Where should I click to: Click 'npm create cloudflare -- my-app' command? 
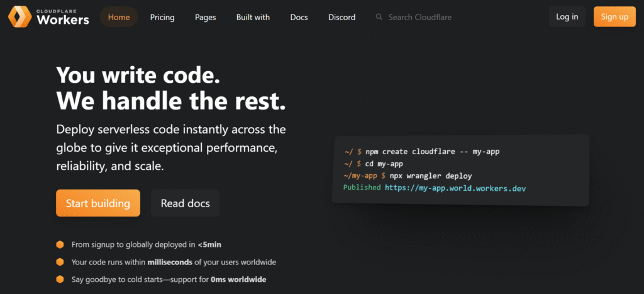[433, 152]
